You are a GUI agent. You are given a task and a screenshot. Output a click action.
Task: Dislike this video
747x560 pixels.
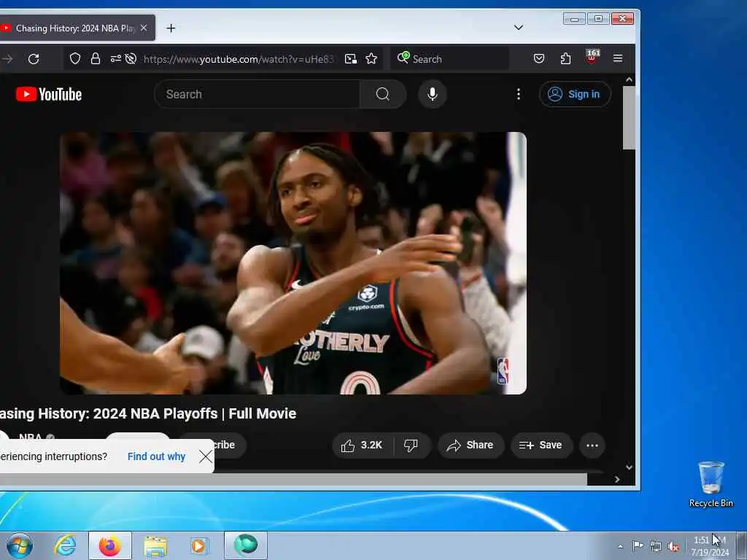(411, 446)
